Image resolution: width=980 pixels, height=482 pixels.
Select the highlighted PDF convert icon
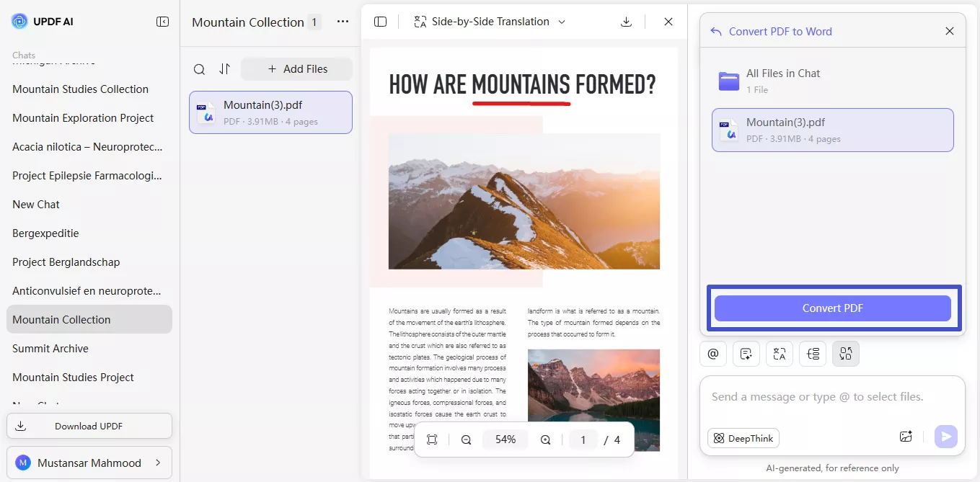point(846,354)
